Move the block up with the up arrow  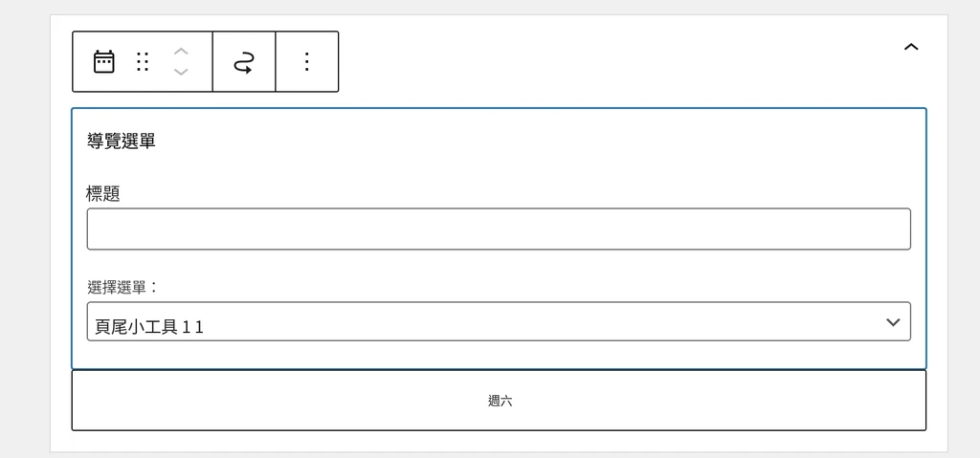tap(181, 52)
